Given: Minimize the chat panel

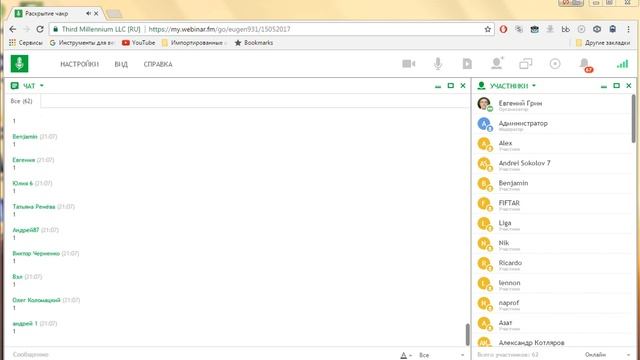Looking at the screenshot, I should click(438, 86).
